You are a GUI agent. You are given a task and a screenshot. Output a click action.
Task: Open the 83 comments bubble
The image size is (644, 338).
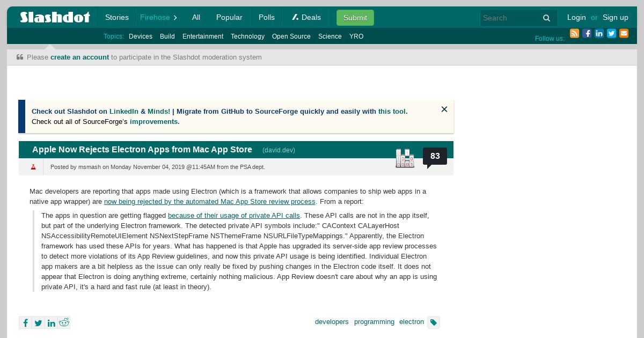(435, 157)
